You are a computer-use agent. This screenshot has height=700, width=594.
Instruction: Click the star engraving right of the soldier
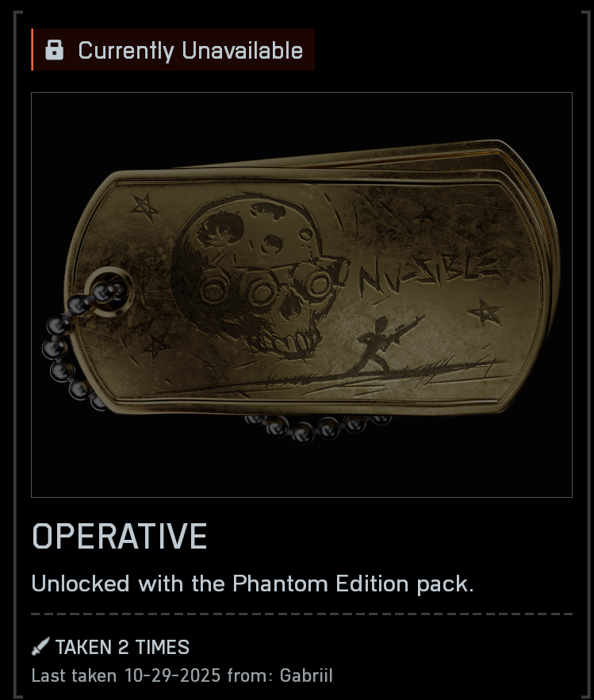coord(485,312)
